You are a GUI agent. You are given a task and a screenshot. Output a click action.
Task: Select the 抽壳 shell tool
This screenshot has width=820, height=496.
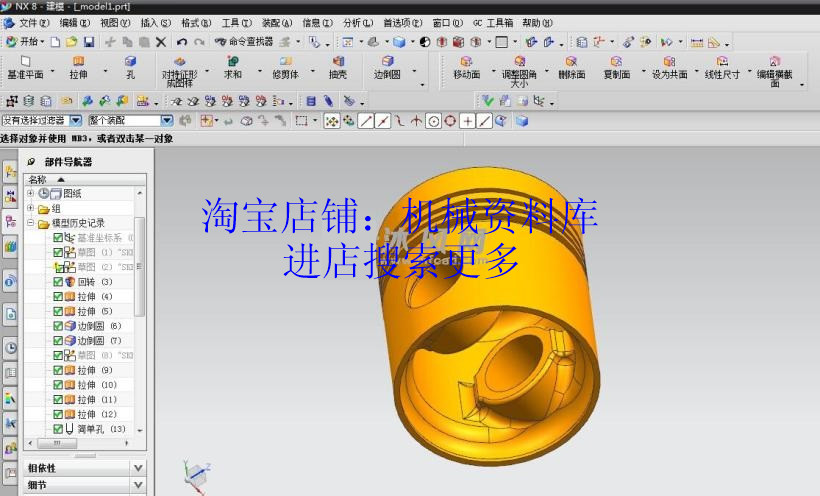click(338, 68)
